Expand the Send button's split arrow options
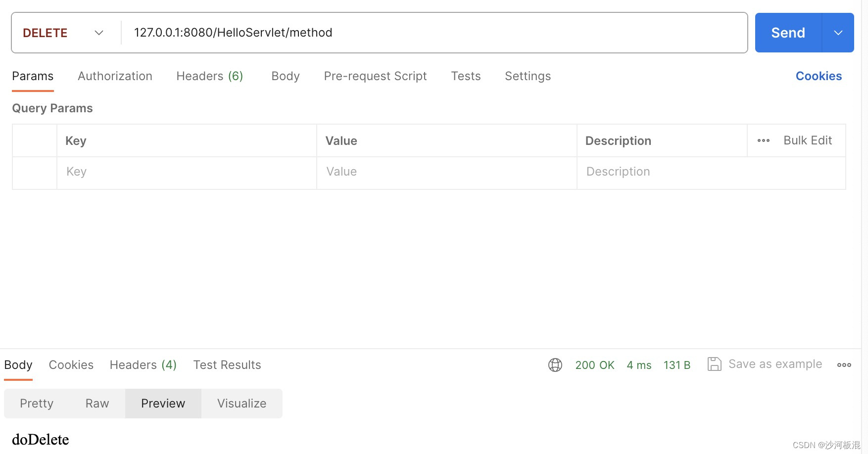 tap(837, 33)
